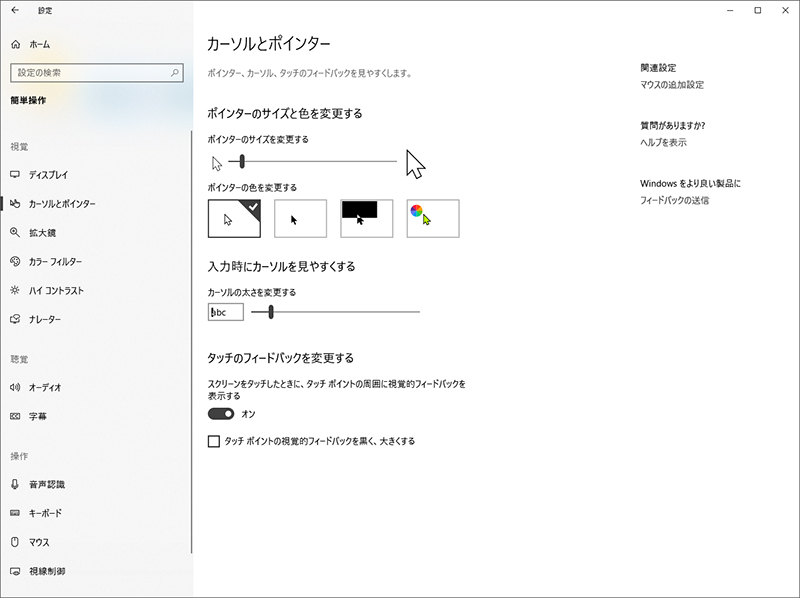This screenshot has height=598, width=800.
Task: Select the inverted pointer color option
Action: tap(367, 218)
